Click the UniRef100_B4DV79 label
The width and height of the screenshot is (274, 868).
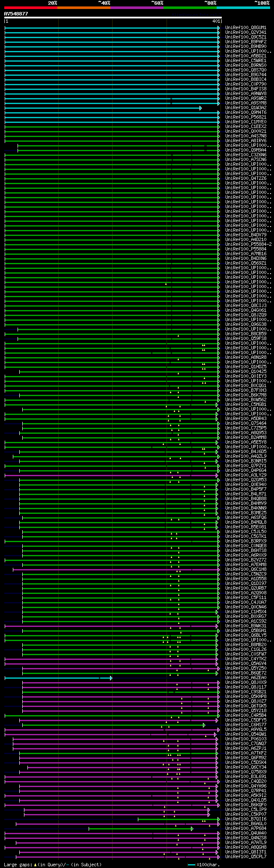(x=246, y=235)
